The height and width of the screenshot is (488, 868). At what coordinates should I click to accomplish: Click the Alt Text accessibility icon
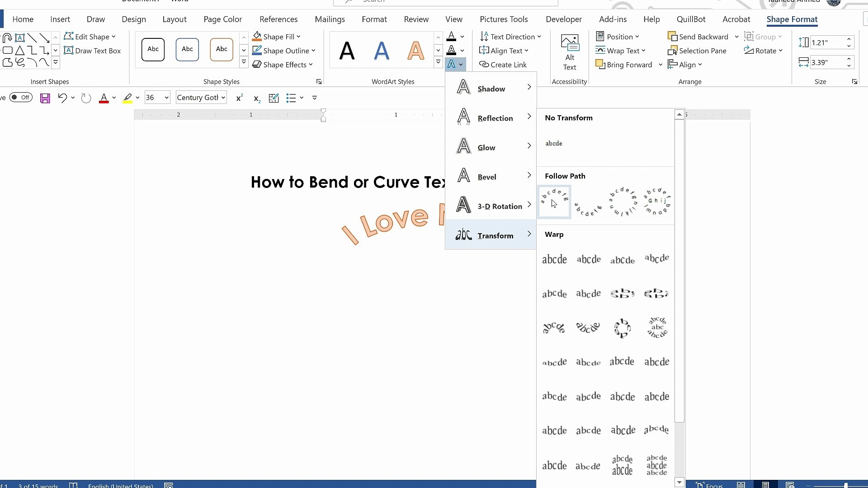pyautogui.click(x=570, y=52)
